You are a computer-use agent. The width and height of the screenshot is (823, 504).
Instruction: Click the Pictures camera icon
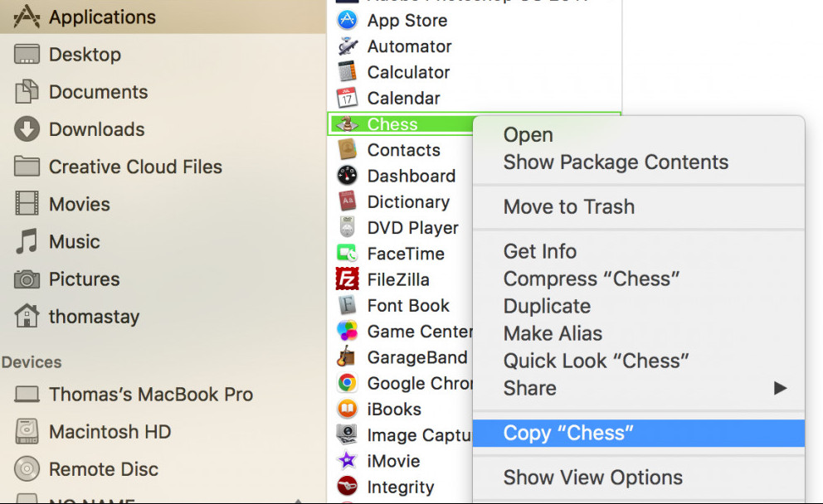(27, 279)
